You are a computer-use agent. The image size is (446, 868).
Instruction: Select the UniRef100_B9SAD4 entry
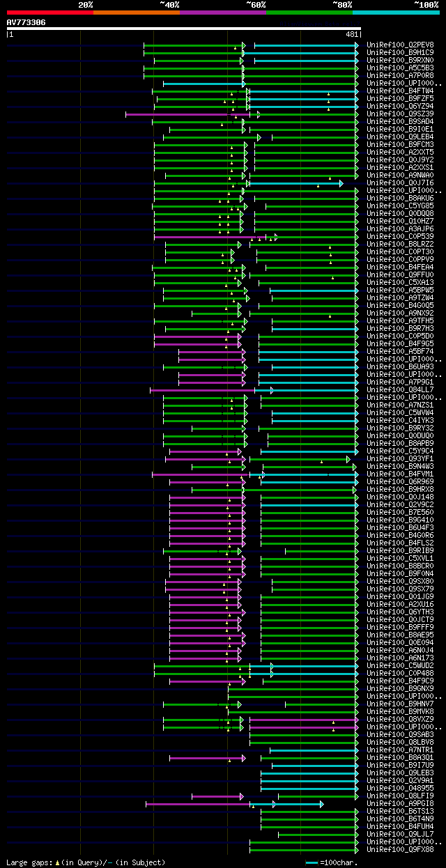pos(400,121)
